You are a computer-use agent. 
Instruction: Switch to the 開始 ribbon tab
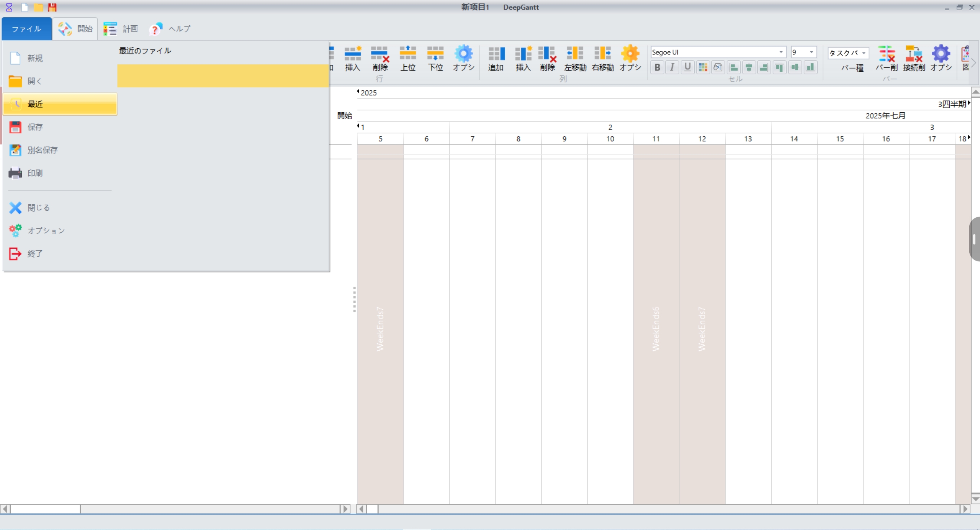(75, 29)
